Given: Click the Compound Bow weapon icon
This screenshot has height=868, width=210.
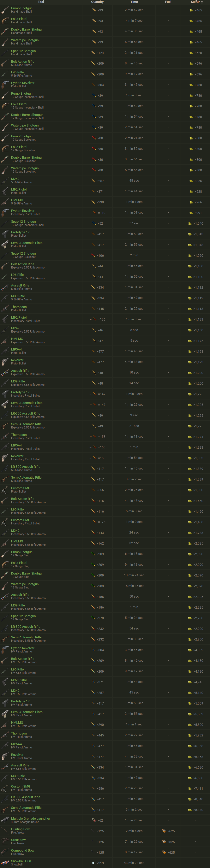Looking at the screenshot, I should [x=5, y=852].
